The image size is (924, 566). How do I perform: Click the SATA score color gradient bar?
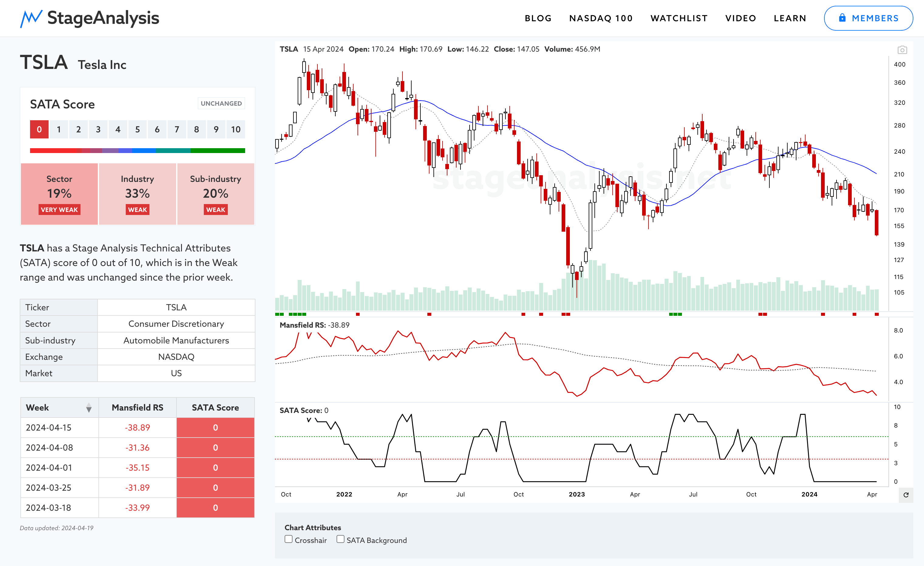click(x=138, y=151)
